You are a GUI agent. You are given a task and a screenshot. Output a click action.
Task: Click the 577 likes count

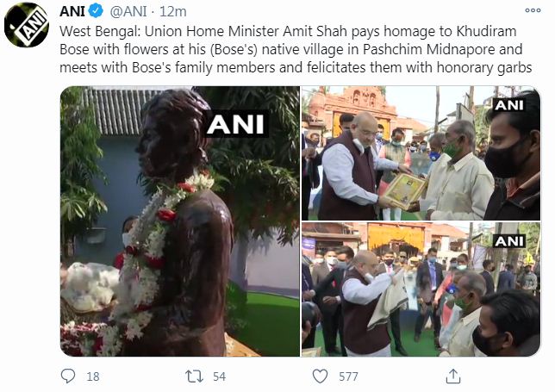349,376
